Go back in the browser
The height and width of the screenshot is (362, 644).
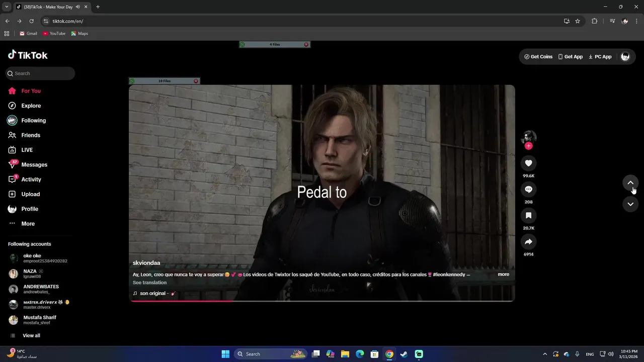click(x=7, y=21)
